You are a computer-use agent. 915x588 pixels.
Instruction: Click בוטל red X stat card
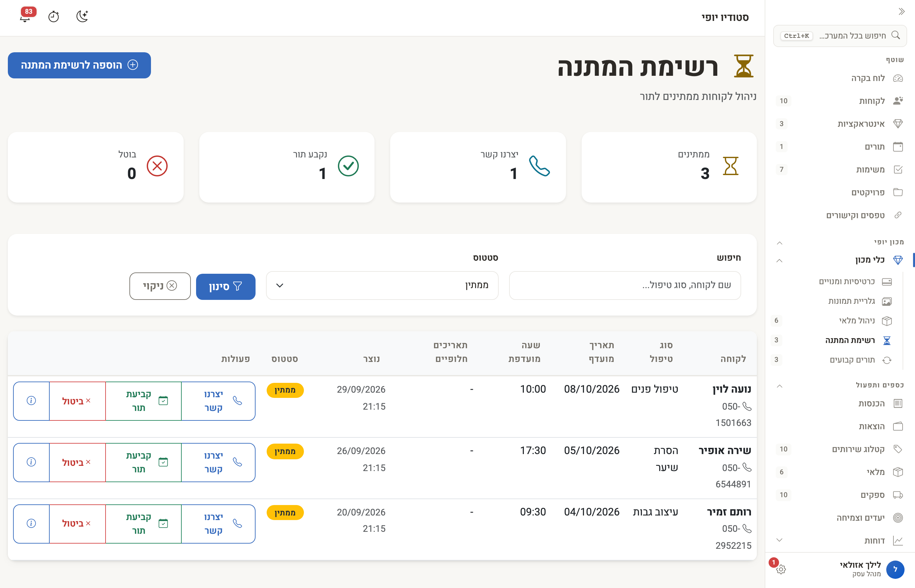(95, 167)
